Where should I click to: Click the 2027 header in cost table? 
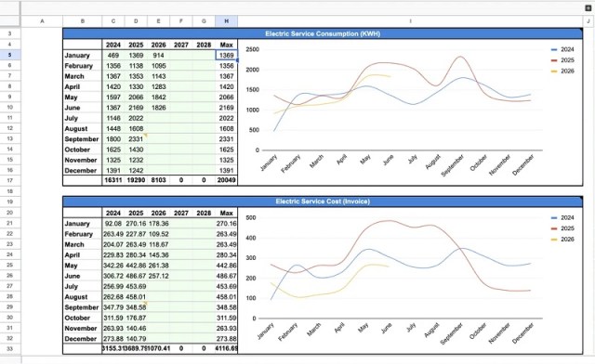181,213
